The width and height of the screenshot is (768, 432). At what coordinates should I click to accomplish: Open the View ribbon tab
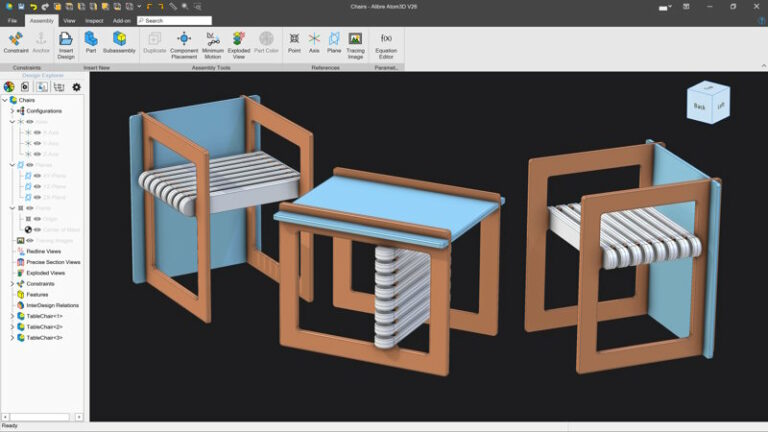coord(70,21)
